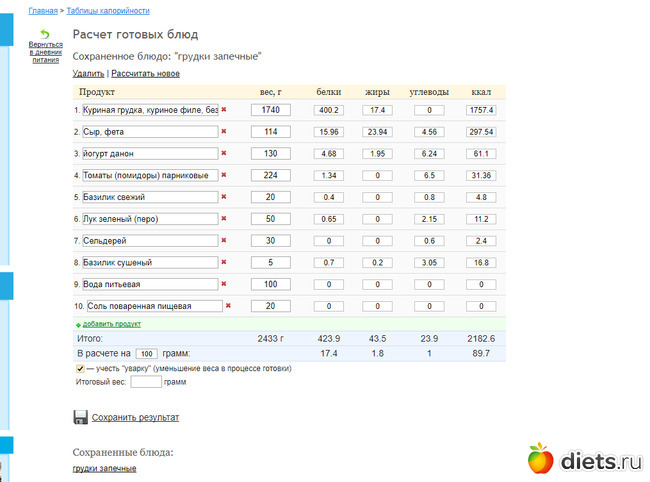Click the per-100-gram amount field
This screenshot has height=482, width=650.
click(146, 354)
